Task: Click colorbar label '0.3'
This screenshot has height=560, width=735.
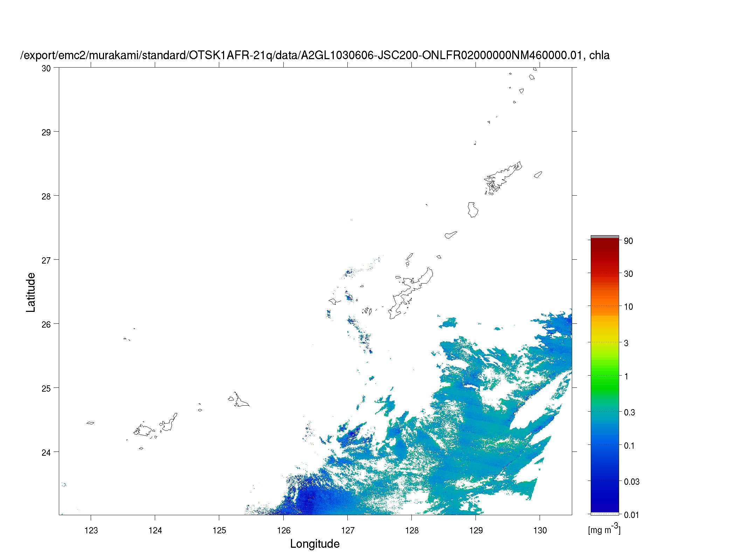Action: (630, 412)
